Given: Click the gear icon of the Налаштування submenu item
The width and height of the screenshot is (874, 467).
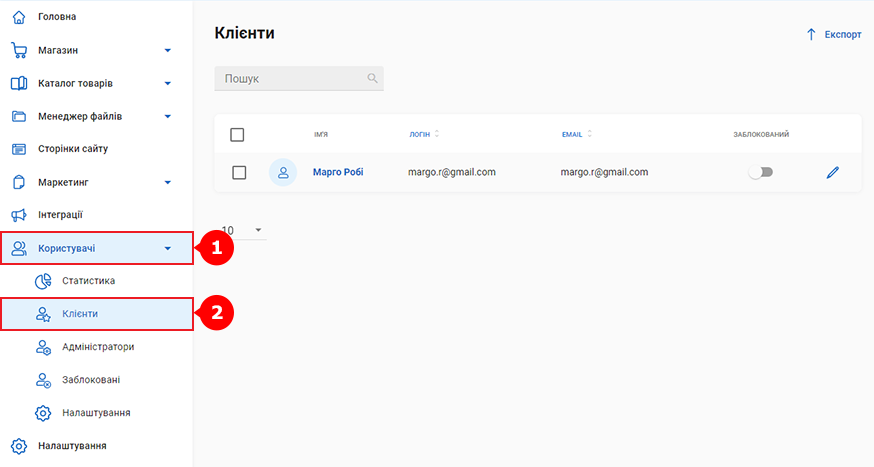Looking at the screenshot, I should pyautogui.click(x=43, y=413).
